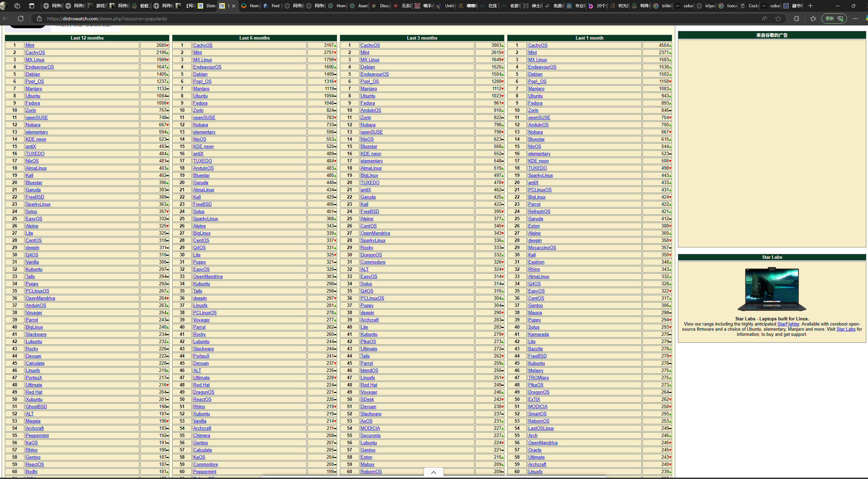Switch to the Disco tab
868x479 pixels.
[x=381, y=6]
